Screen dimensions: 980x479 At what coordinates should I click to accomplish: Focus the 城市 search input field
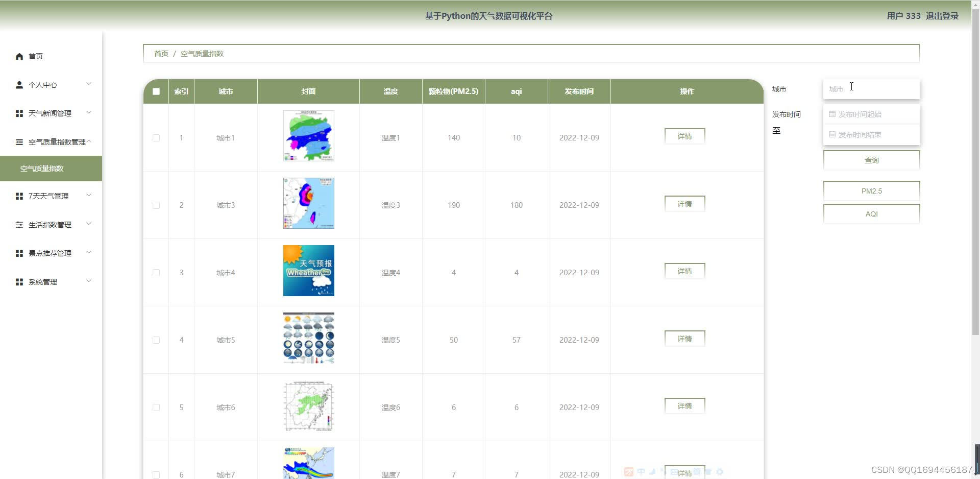pos(871,89)
